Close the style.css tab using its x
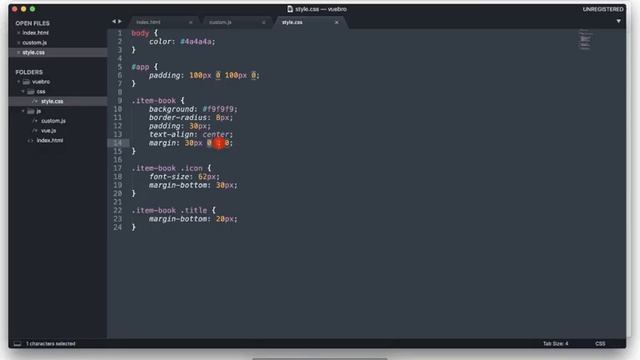 pyautogui.click(x=337, y=22)
